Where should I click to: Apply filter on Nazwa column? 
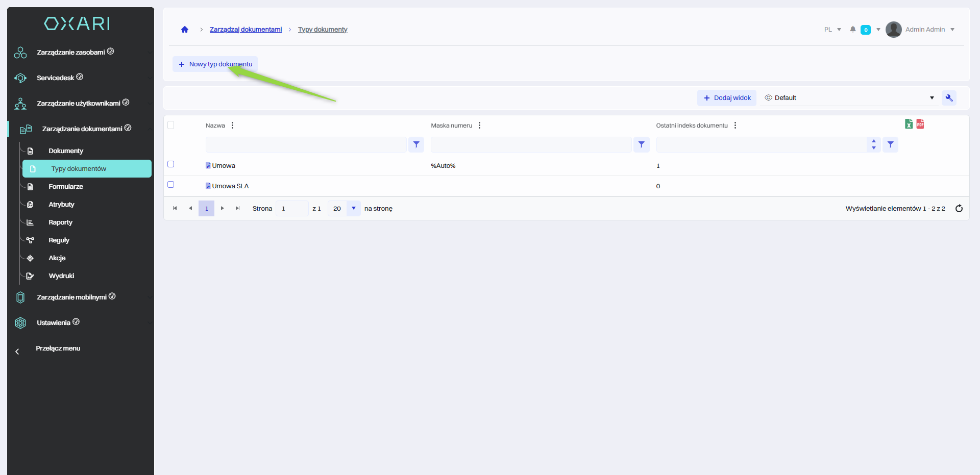[416, 145]
